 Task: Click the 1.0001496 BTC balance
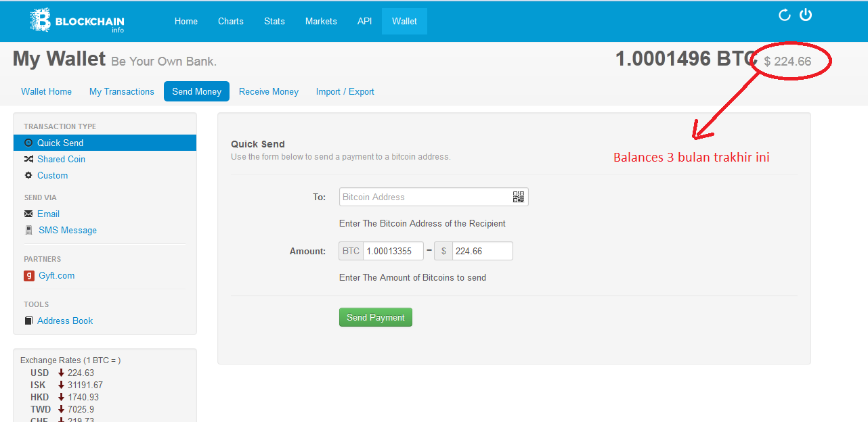point(685,59)
